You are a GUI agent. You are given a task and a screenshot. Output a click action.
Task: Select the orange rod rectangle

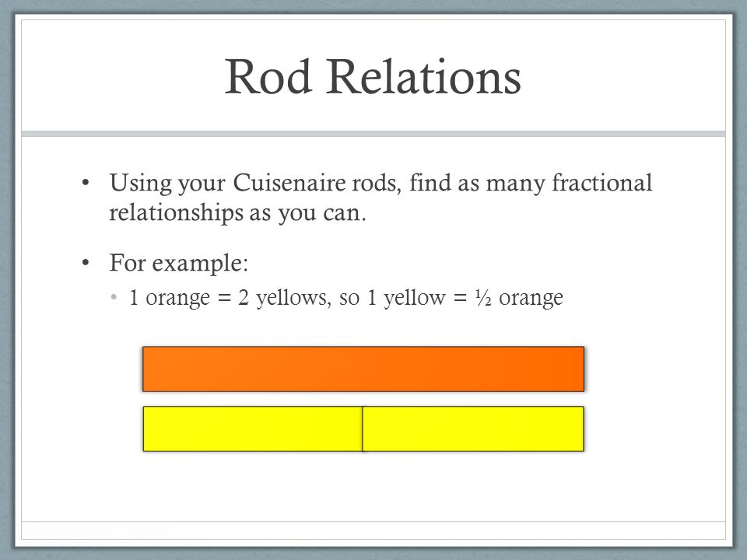[x=363, y=369]
